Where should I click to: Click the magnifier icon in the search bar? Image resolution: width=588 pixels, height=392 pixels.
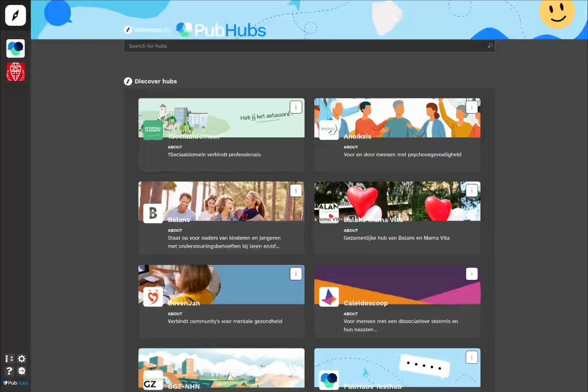tap(490, 46)
